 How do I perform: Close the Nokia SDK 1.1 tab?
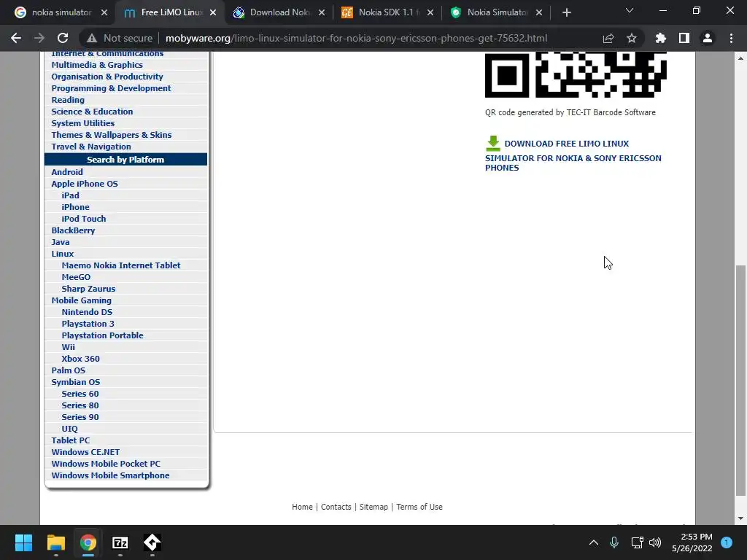pyautogui.click(x=430, y=13)
